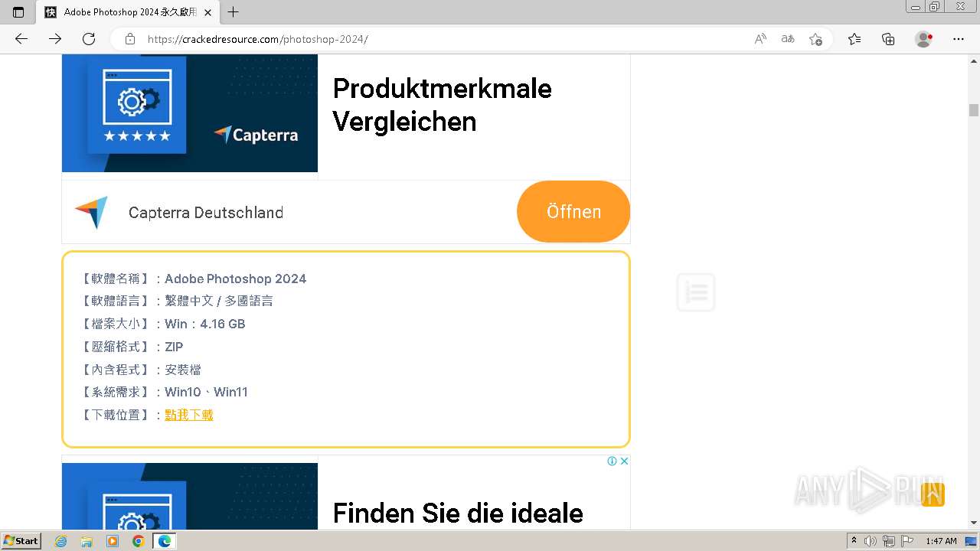Click the translate page icon

click(x=788, y=39)
